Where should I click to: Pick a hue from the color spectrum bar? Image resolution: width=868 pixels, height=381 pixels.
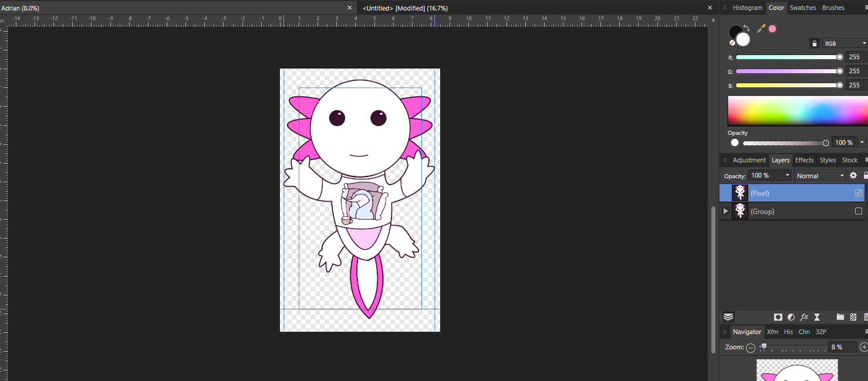click(x=798, y=110)
